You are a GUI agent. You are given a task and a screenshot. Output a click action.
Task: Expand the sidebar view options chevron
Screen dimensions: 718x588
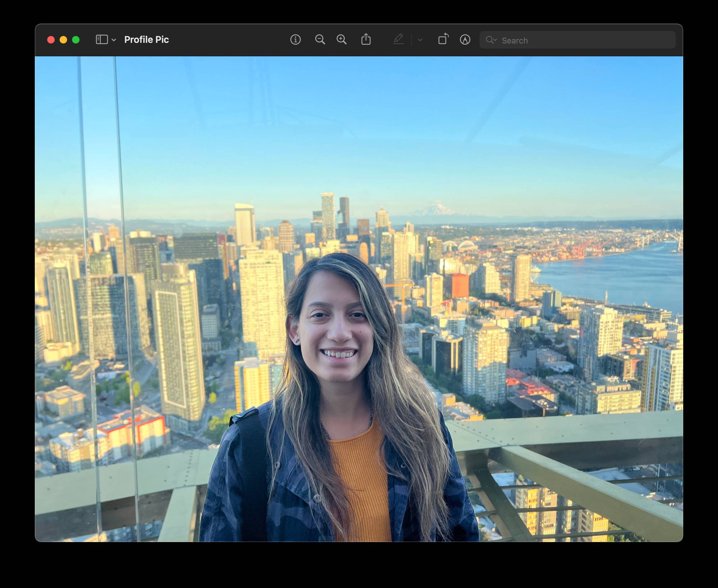point(114,40)
